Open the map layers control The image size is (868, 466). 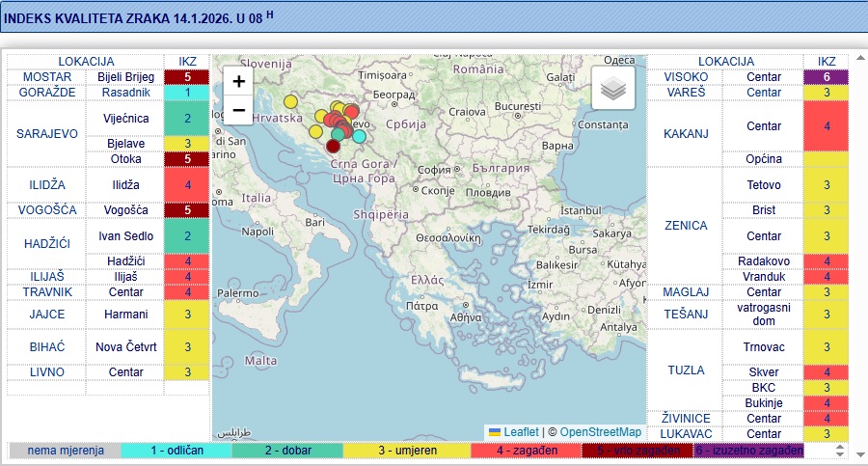pyautogui.click(x=613, y=89)
